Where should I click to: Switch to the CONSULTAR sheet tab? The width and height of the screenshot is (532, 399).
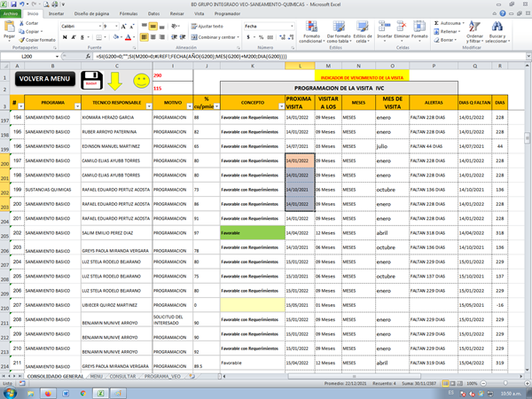(122, 377)
